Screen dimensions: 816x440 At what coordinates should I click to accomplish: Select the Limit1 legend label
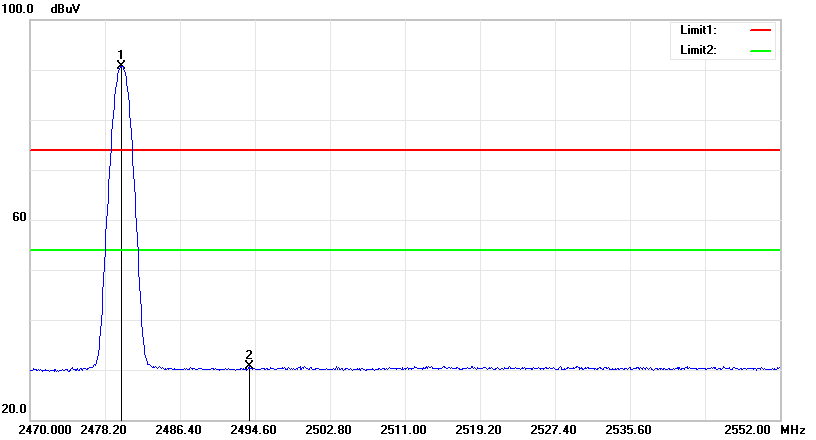[x=698, y=30]
